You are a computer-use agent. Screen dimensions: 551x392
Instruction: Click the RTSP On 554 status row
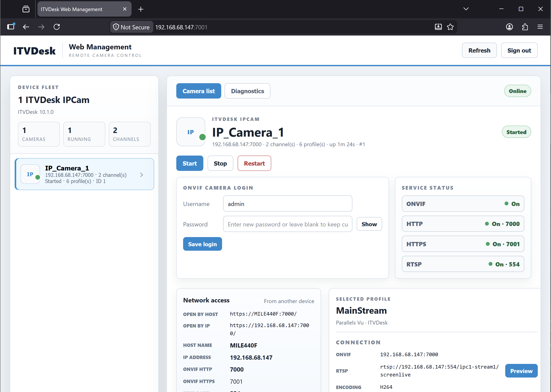463,264
